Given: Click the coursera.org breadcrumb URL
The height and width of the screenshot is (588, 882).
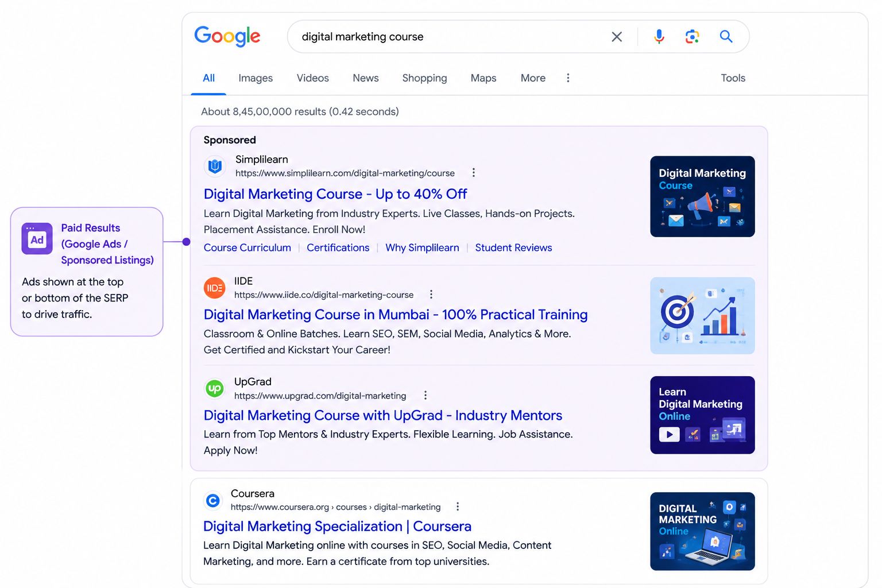Looking at the screenshot, I should [335, 508].
